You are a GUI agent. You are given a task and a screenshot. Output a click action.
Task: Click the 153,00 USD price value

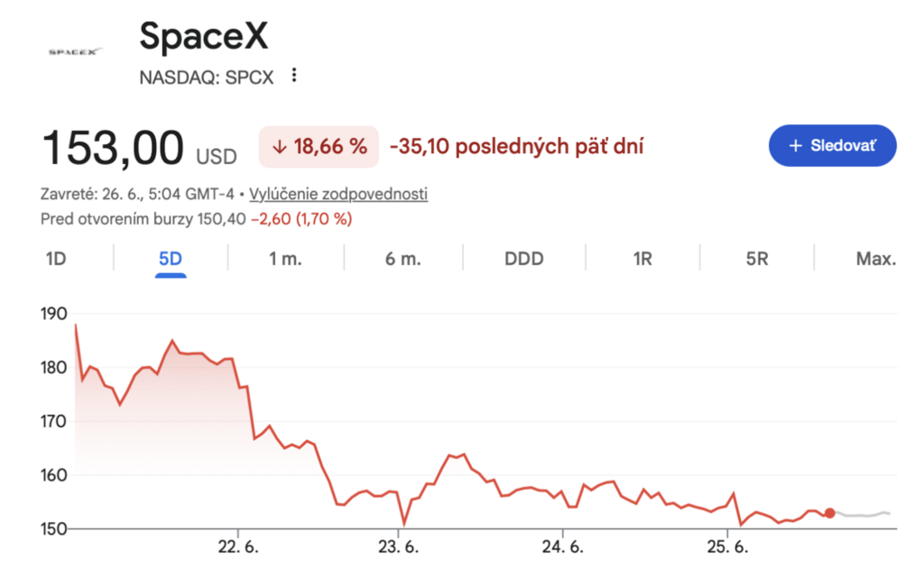click(140, 147)
